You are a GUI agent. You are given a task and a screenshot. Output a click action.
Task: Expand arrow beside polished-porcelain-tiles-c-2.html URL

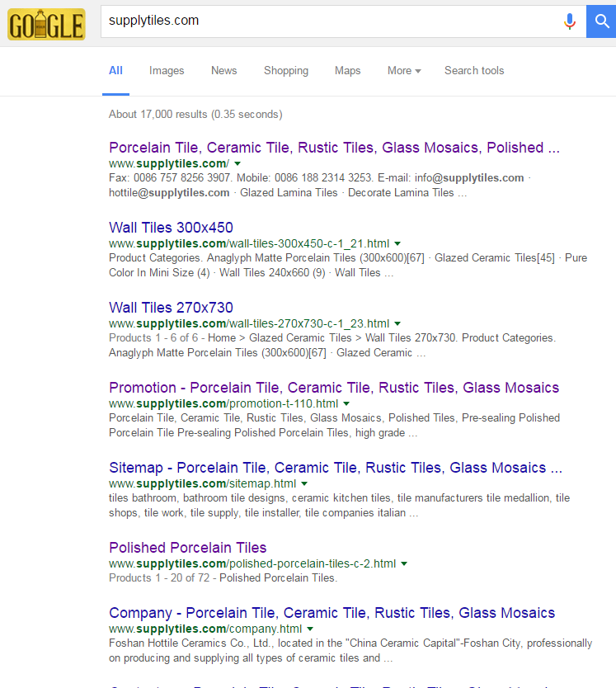404,563
